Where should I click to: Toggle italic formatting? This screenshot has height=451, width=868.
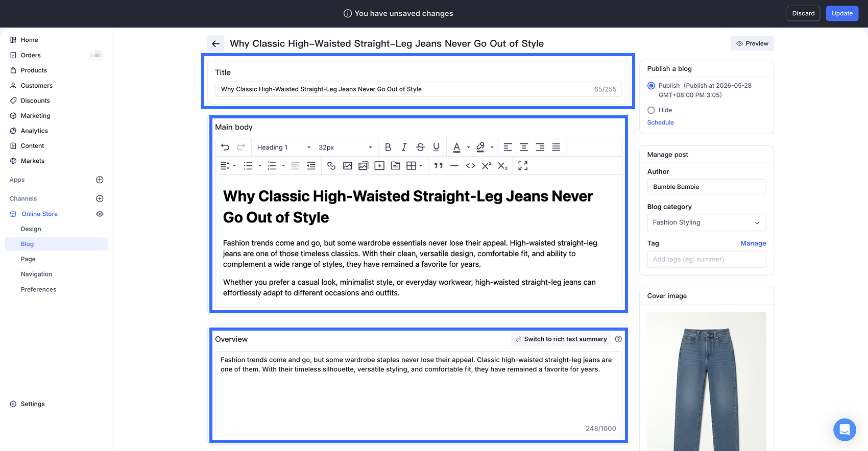[404, 147]
